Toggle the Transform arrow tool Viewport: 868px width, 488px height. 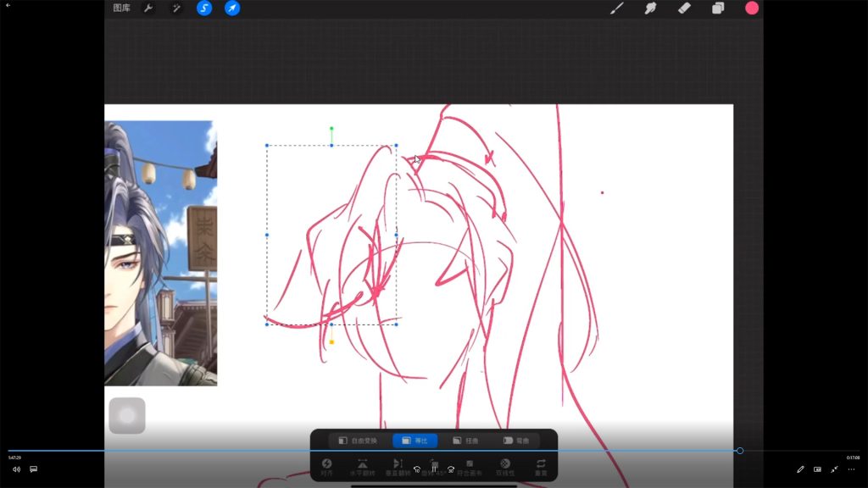coord(232,8)
